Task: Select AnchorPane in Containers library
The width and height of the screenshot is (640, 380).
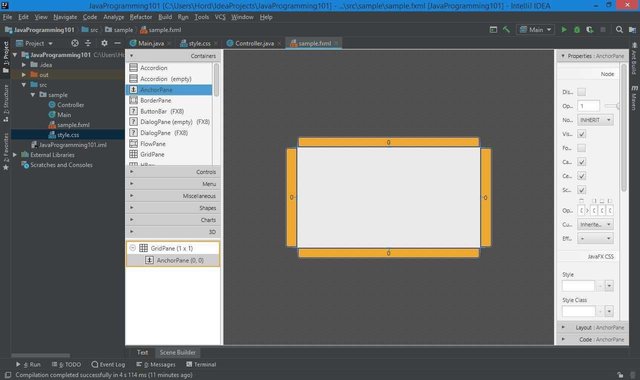Action: click(170, 89)
